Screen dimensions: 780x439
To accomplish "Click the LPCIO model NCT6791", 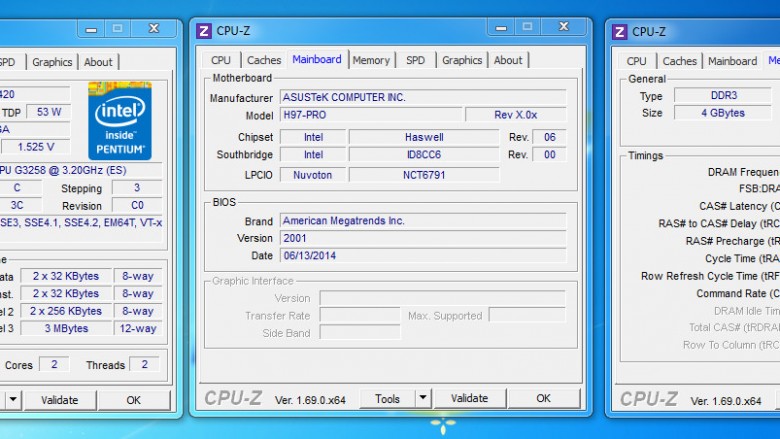I will 424,175.
